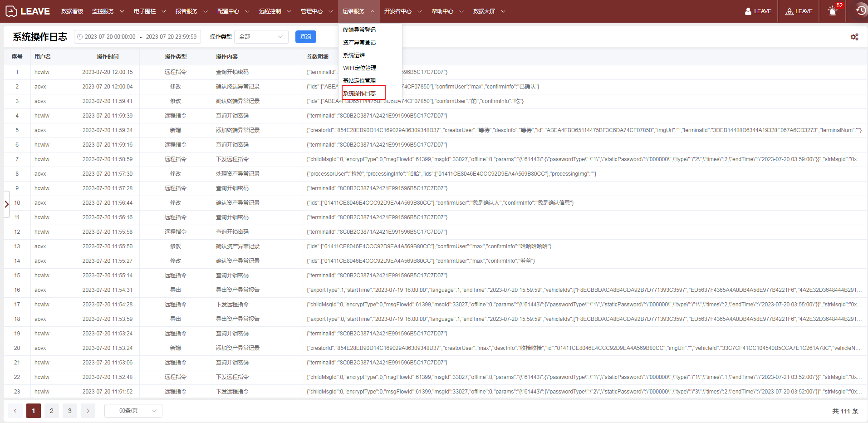Go to next page arrow

(x=88, y=411)
